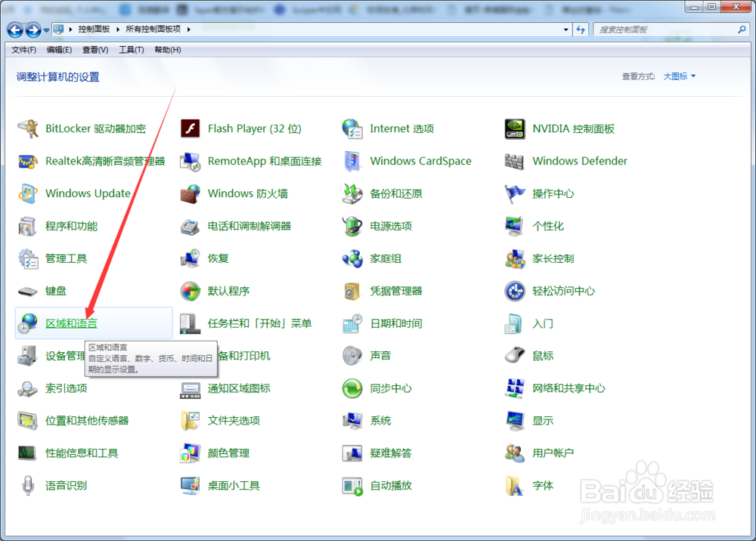Open the Windows Defender wall icon
Screen dimensions: 756x541
[515, 162]
